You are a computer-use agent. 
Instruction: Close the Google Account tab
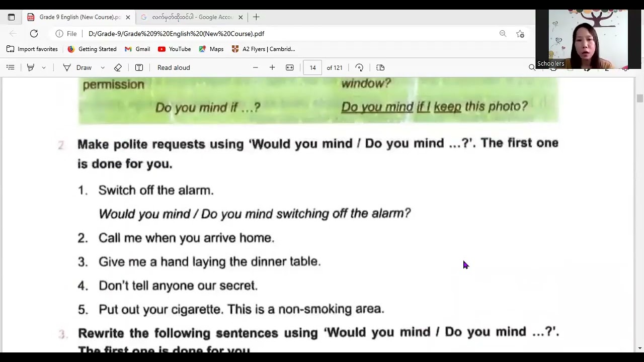tap(240, 17)
